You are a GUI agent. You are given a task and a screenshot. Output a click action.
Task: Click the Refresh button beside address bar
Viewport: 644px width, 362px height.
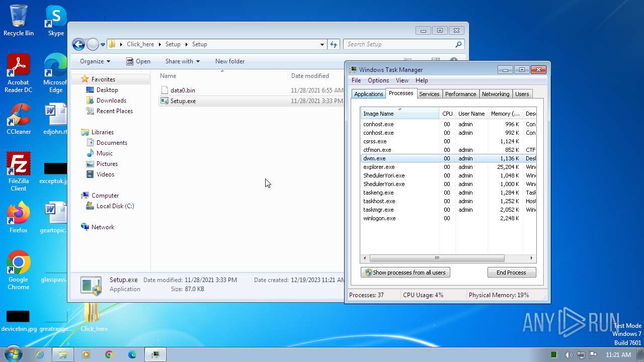[334, 44]
